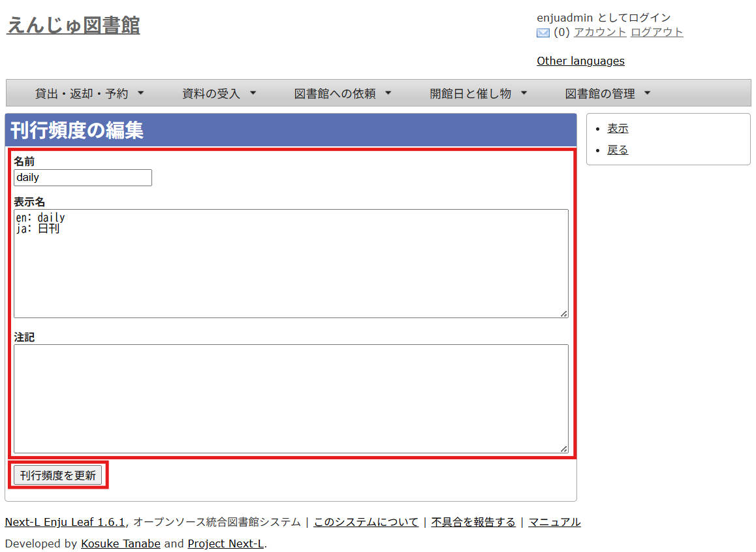
Task: Expand the 図書館の管理 menu
Action: 608,93
